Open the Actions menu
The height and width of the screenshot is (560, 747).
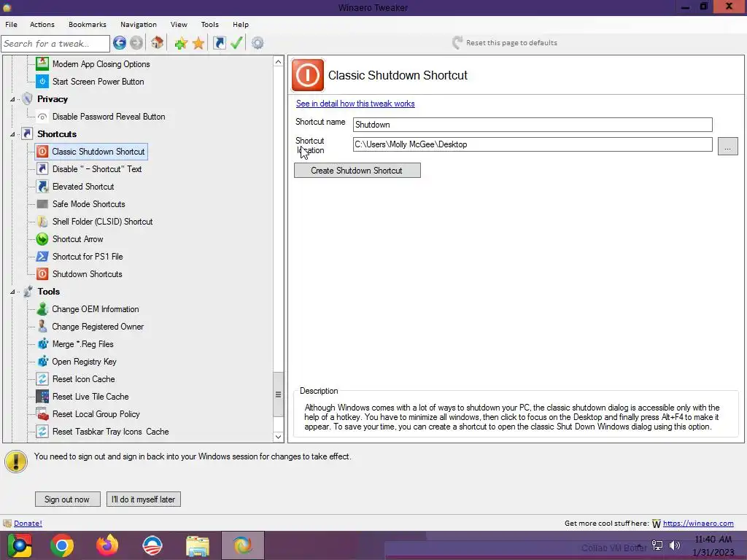(x=42, y=24)
